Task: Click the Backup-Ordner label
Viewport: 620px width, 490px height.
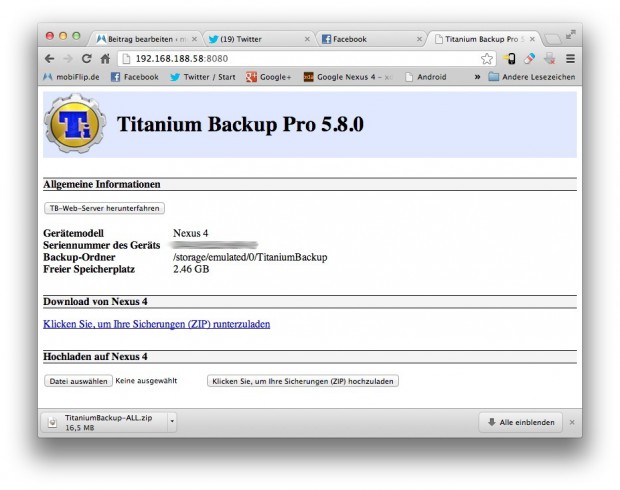Action: tap(79, 257)
